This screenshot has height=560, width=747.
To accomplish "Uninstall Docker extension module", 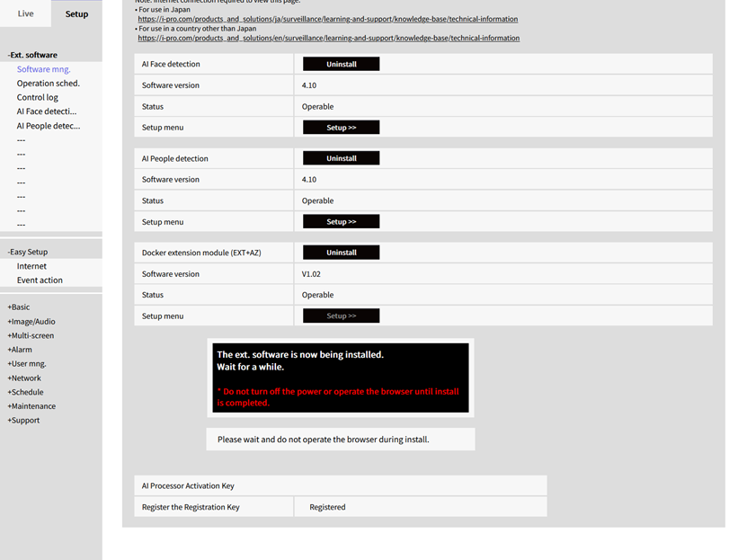I will pyautogui.click(x=341, y=253).
